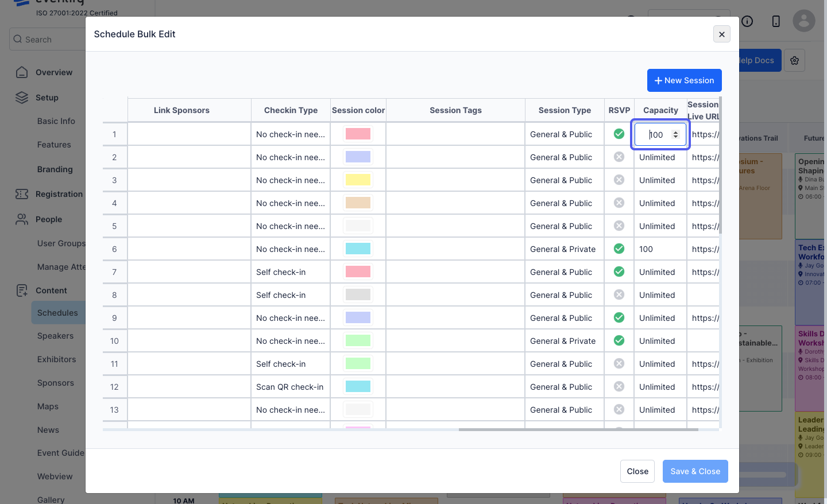Enable RSVP for row 4

click(x=619, y=203)
